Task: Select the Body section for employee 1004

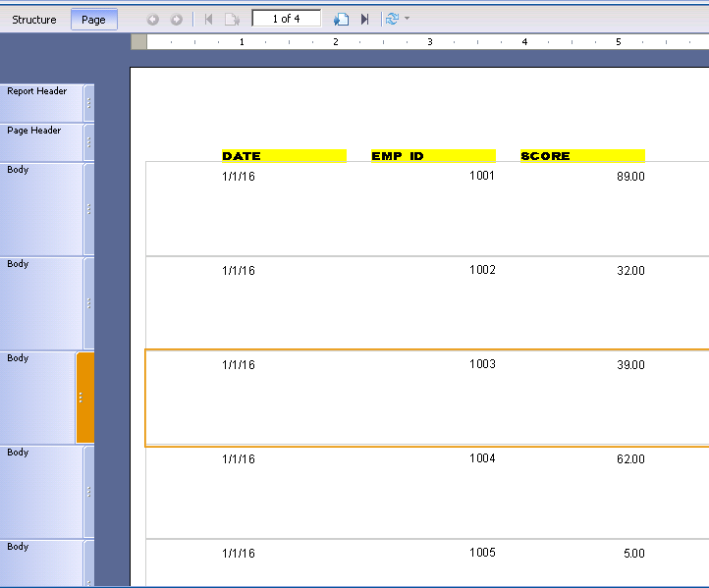Action: [x=41, y=492]
